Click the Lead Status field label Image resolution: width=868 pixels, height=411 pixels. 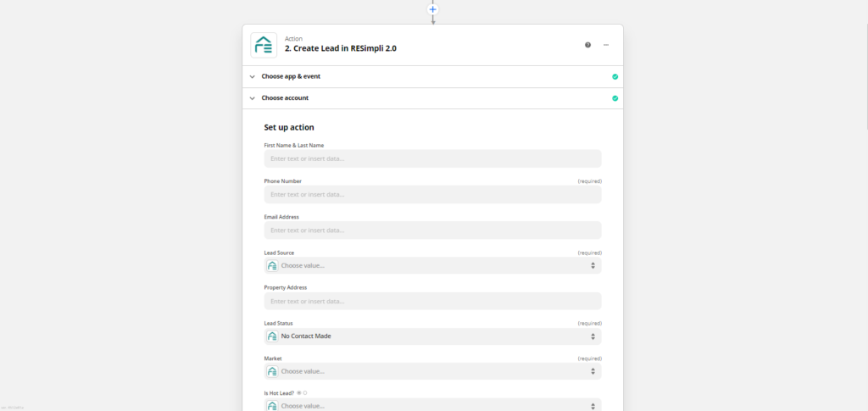(278, 323)
